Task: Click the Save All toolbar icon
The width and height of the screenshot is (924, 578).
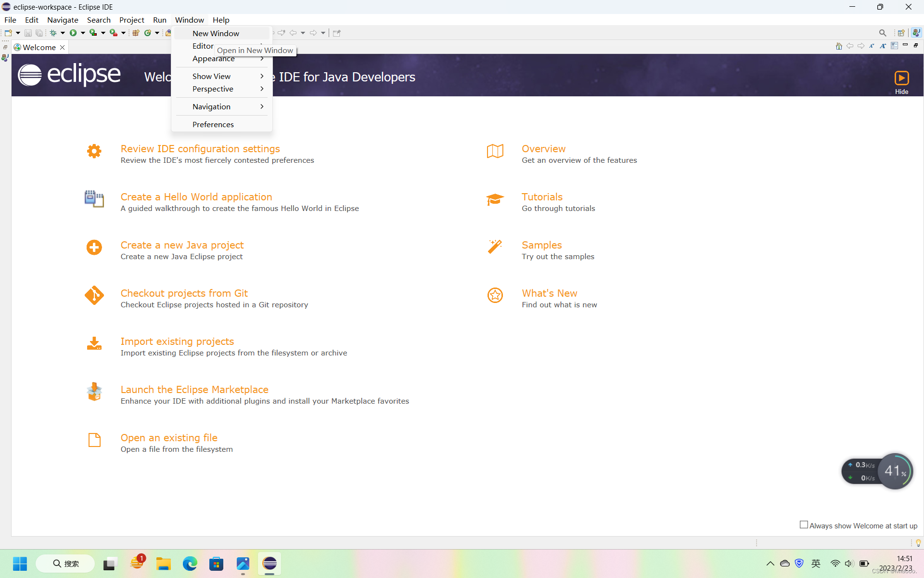Action: [x=39, y=33]
